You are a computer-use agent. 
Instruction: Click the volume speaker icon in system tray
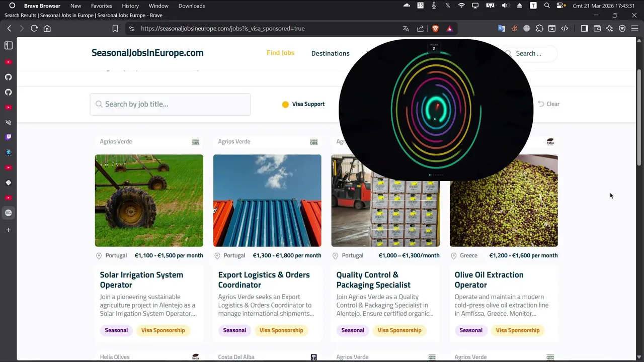[x=506, y=6]
